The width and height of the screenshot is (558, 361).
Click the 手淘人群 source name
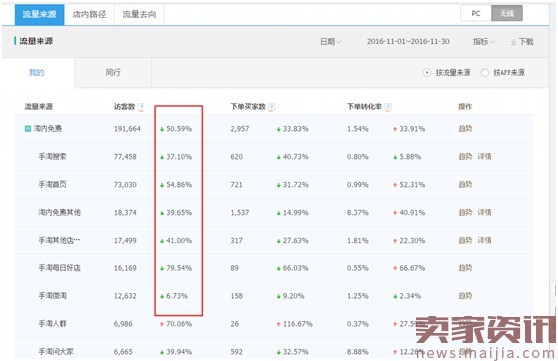[x=52, y=324]
